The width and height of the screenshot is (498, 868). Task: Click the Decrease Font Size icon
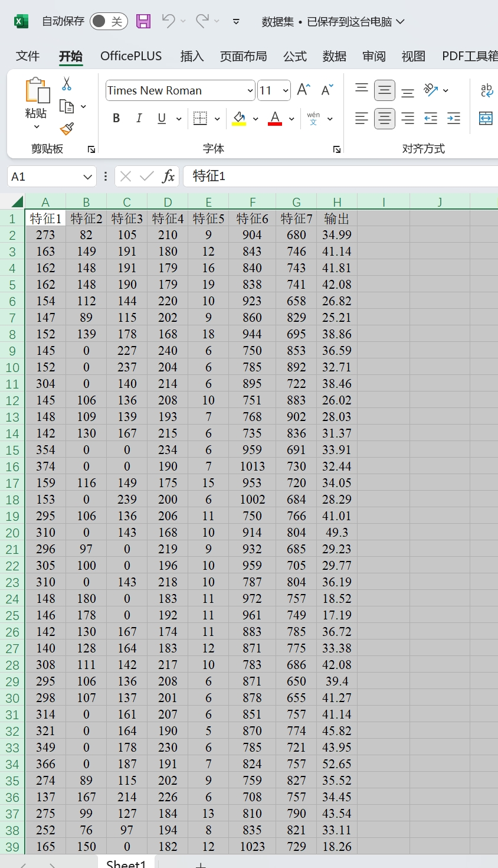point(327,90)
